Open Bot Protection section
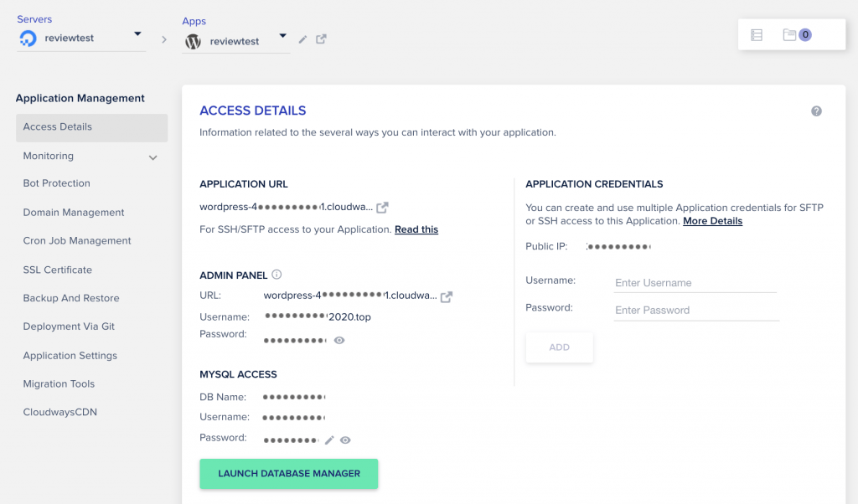 point(56,183)
